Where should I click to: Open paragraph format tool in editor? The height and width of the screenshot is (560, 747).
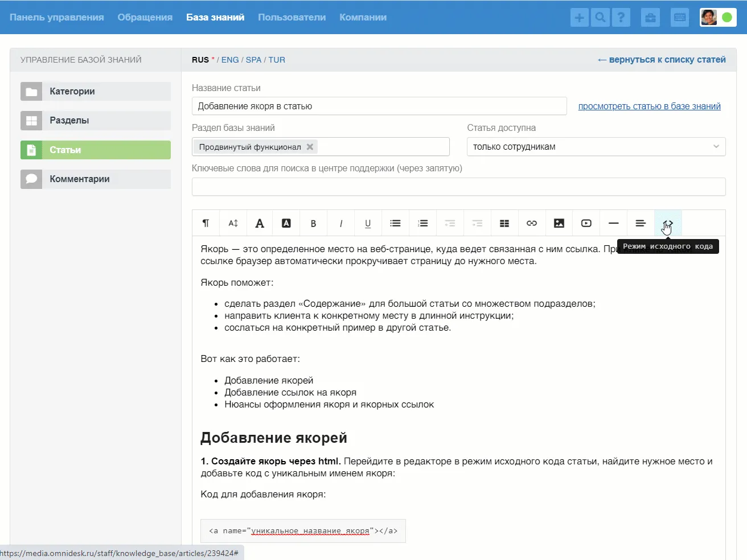click(206, 223)
